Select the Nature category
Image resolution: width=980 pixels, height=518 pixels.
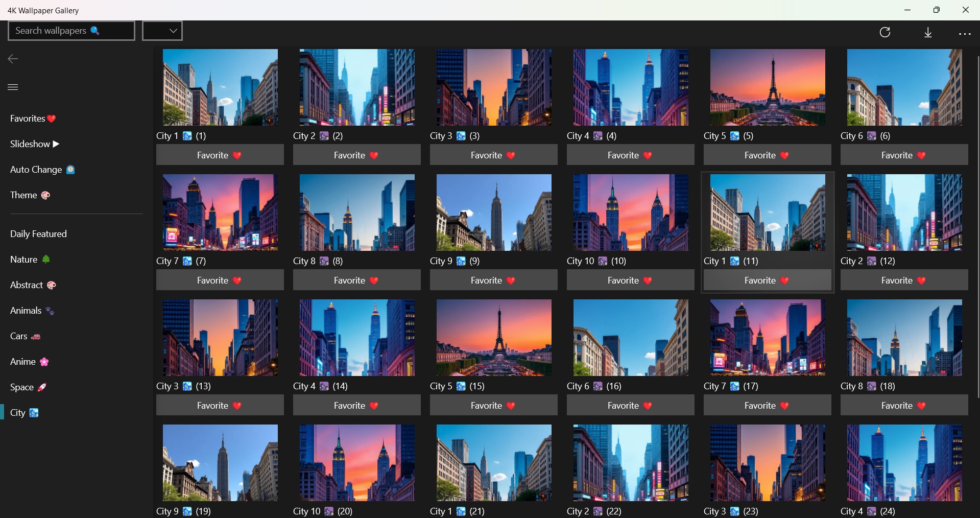(x=30, y=260)
